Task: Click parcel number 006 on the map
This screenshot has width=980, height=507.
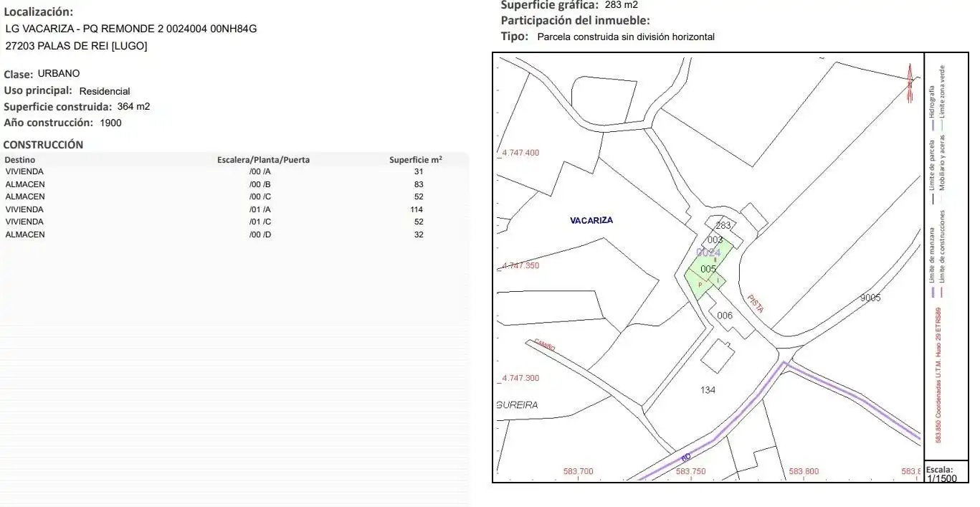Action: click(x=725, y=316)
